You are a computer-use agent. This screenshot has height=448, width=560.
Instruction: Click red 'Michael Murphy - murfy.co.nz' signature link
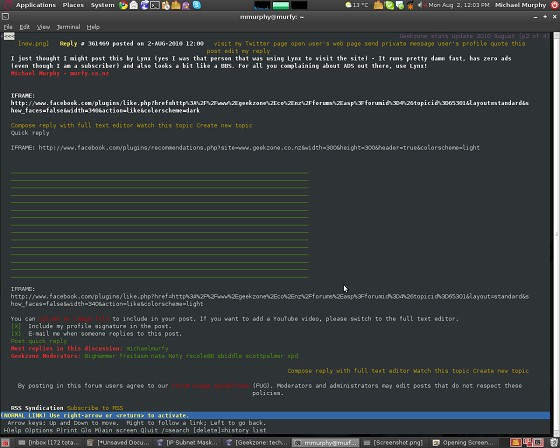click(60, 73)
